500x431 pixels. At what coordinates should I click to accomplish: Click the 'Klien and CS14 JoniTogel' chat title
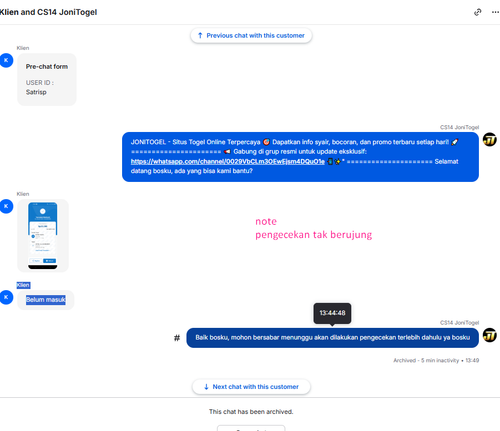click(48, 12)
